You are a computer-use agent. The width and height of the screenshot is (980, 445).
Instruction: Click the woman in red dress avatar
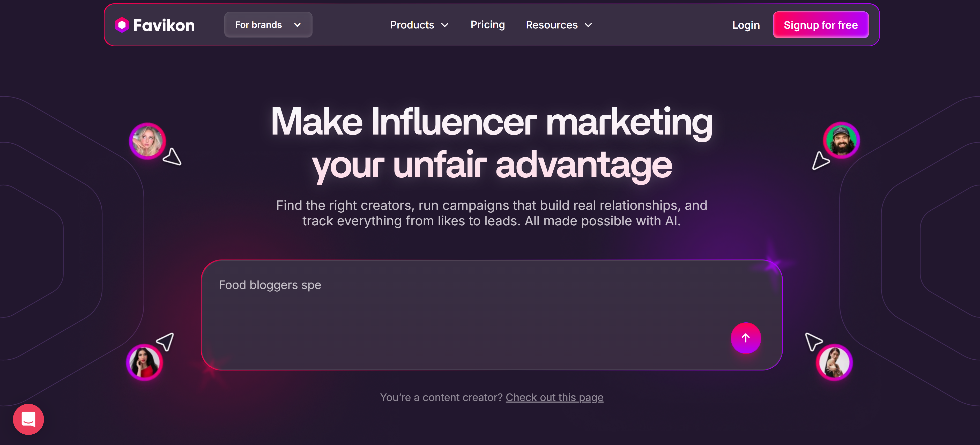144,362
